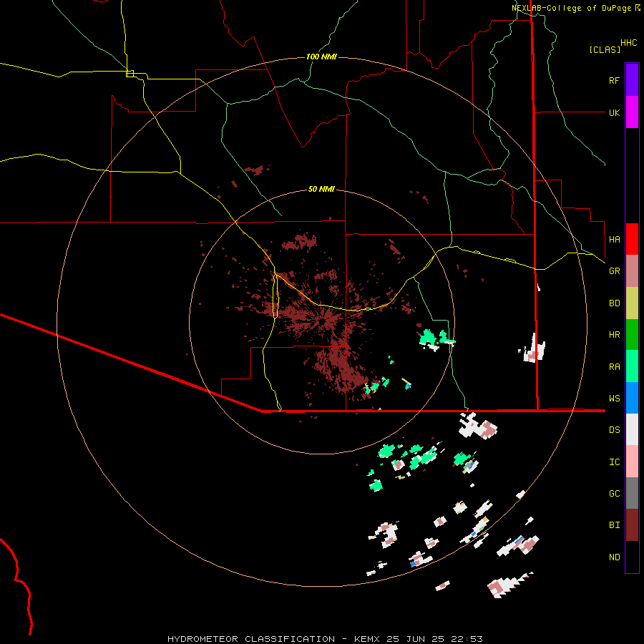Click the Hydrometeor Classification KEMX title caption

pyautogui.click(x=325, y=639)
